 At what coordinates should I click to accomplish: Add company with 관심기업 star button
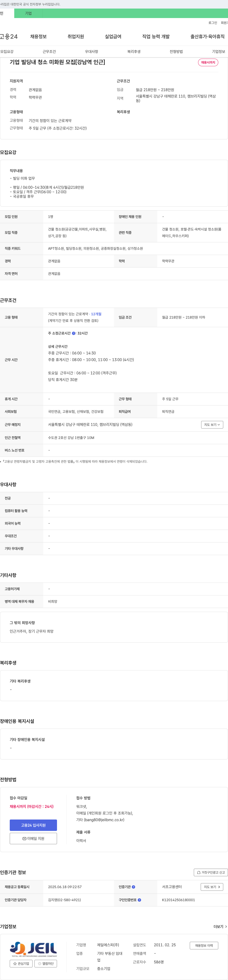[21, 964]
